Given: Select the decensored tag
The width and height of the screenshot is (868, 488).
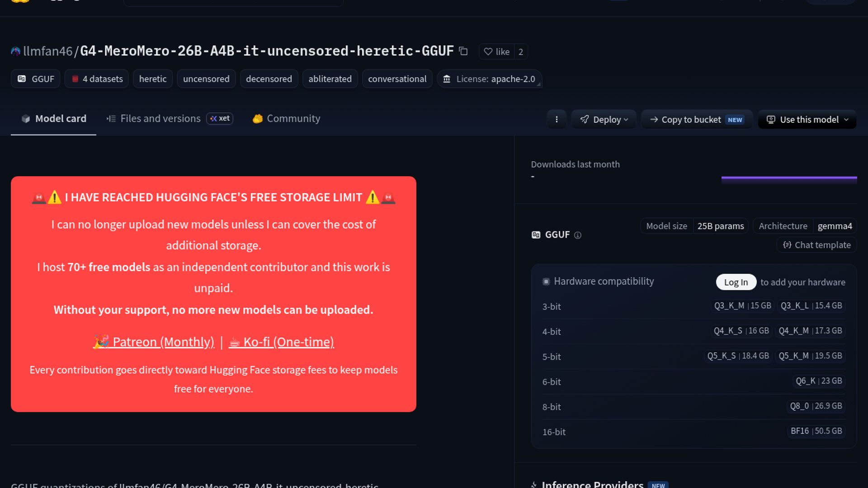Looking at the screenshot, I should tap(269, 79).
